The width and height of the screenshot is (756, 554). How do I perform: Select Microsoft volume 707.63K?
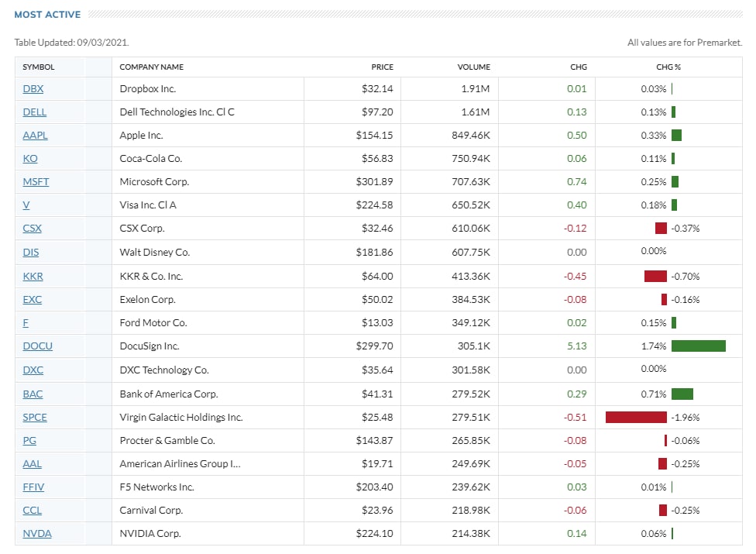tap(471, 182)
